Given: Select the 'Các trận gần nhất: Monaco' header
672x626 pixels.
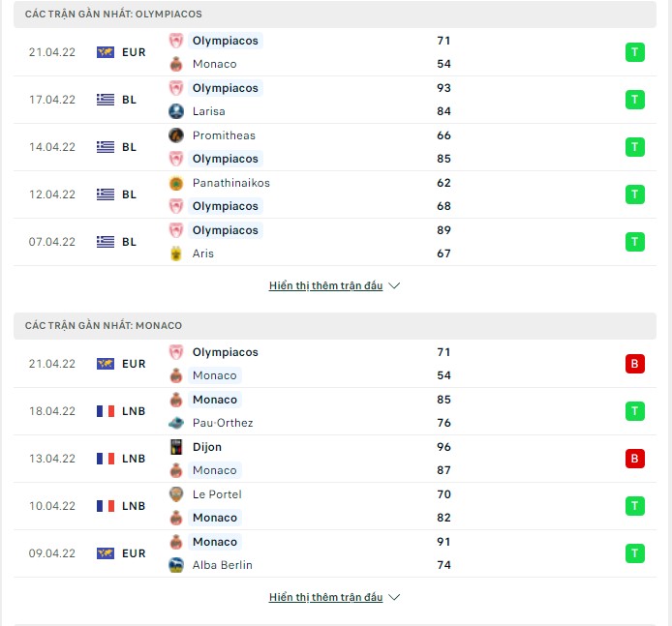Looking at the screenshot, I should [335, 326].
